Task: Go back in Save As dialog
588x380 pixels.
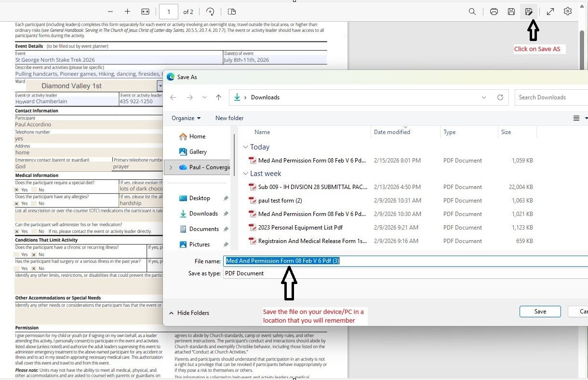Action: click(173, 97)
